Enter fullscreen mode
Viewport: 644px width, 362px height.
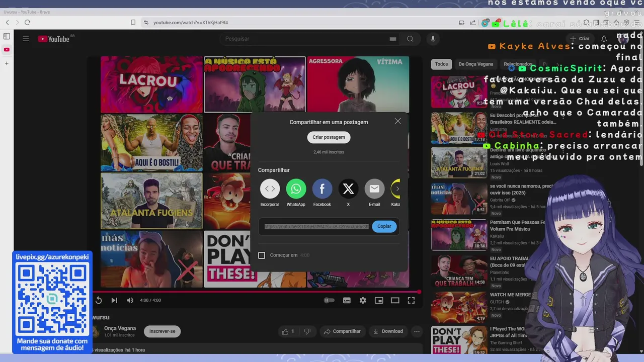411,300
